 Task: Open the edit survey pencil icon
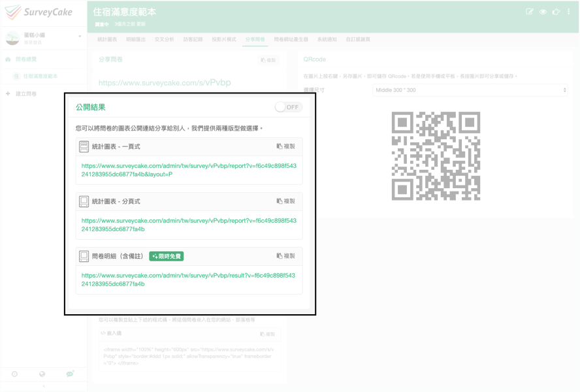tap(530, 12)
